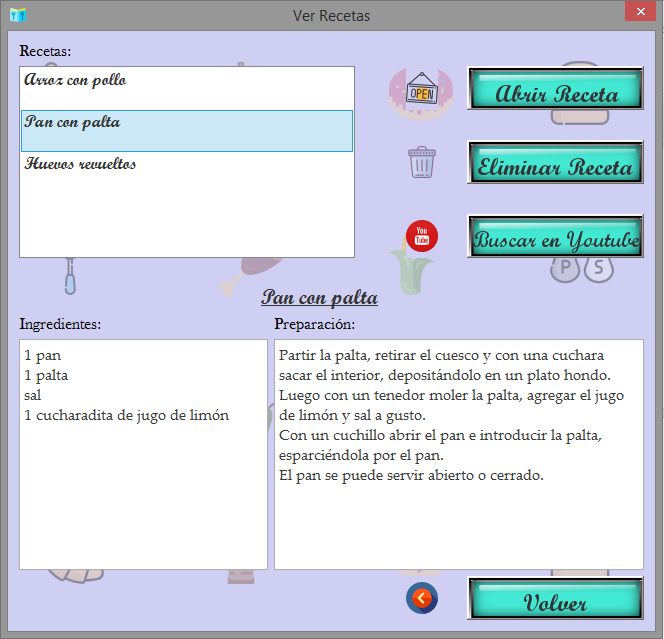Click the '1 cucharadita de jugo de limón' line
Image resolution: width=664 pixels, height=639 pixels.
(x=126, y=415)
